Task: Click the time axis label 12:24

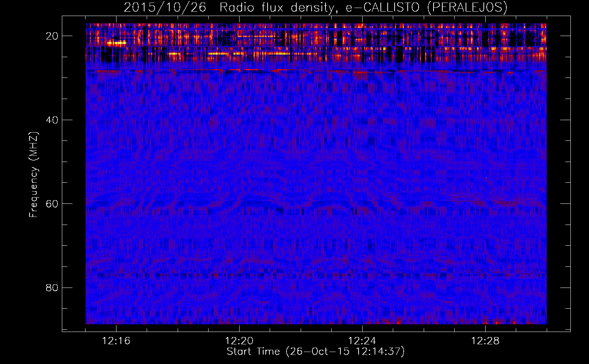Action: tap(362, 341)
